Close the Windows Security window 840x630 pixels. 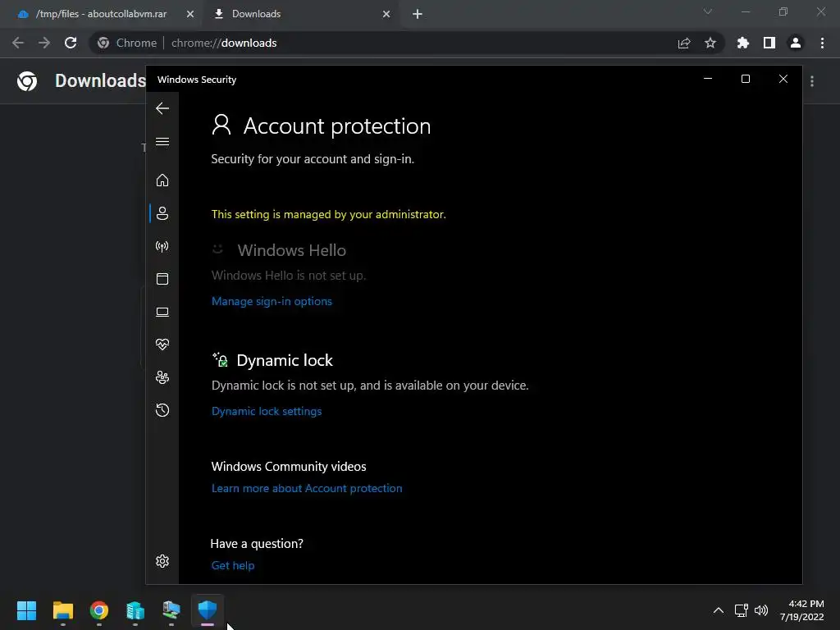point(783,79)
